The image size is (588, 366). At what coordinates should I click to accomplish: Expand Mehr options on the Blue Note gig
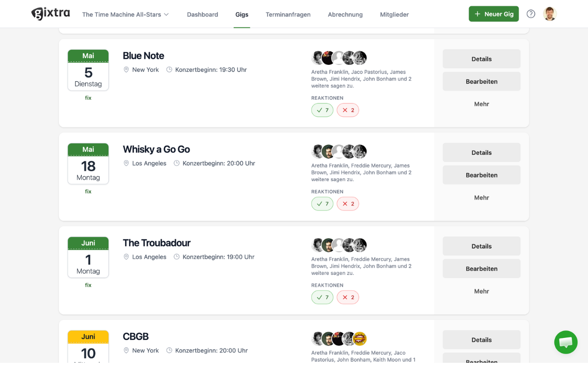(481, 104)
